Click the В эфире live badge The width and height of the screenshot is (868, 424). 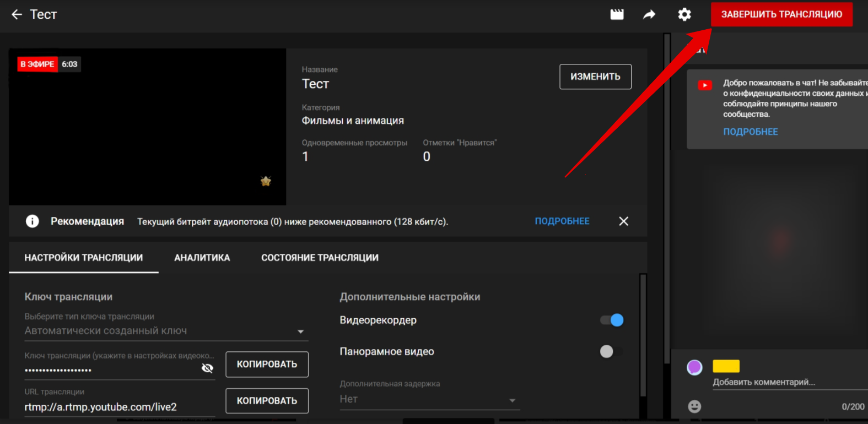click(37, 64)
